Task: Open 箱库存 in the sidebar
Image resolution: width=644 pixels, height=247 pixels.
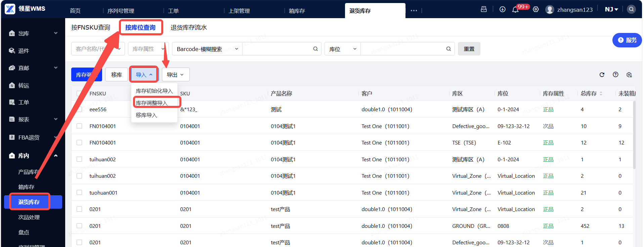Action: [26, 187]
